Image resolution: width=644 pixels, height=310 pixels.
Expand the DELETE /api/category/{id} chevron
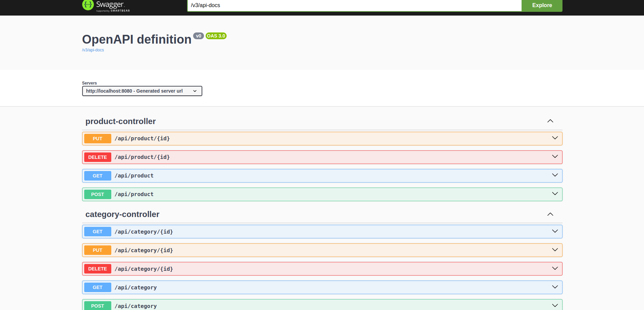555,268
